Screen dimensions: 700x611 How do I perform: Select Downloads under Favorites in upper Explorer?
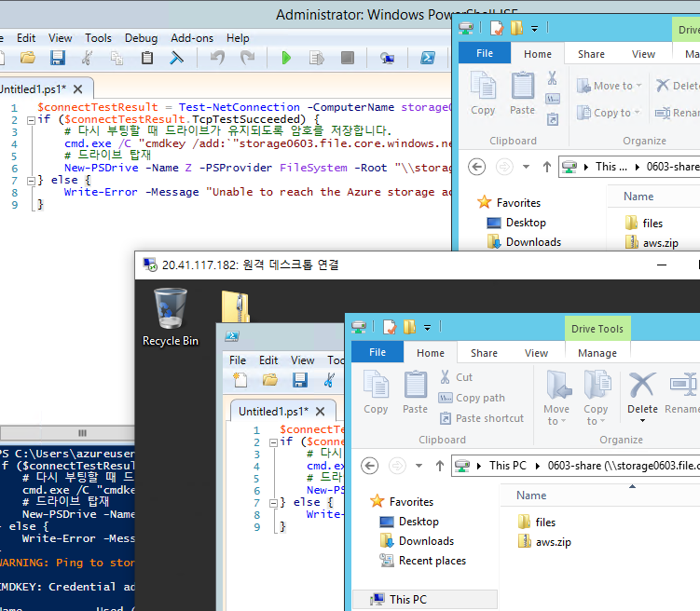click(524, 242)
